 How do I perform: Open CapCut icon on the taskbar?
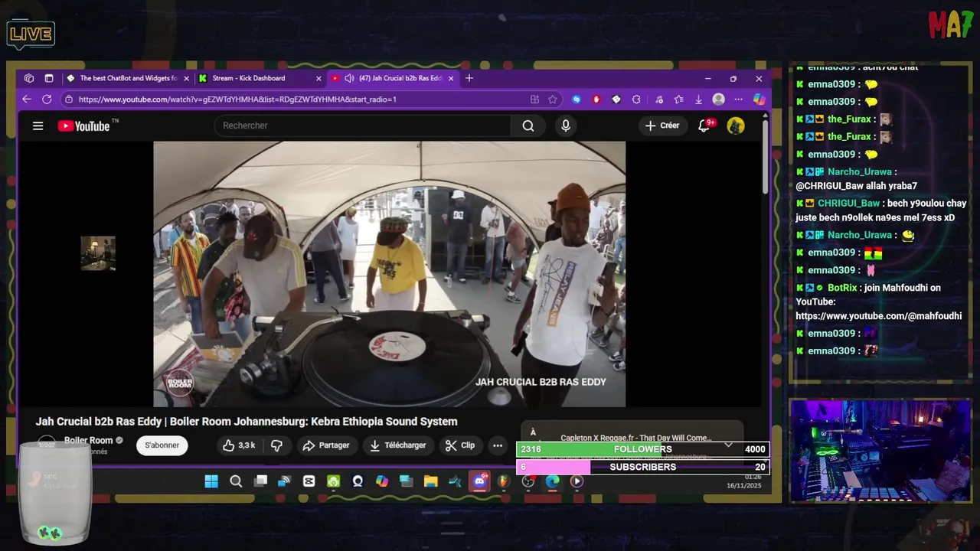pyautogui.click(x=309, y=481)
